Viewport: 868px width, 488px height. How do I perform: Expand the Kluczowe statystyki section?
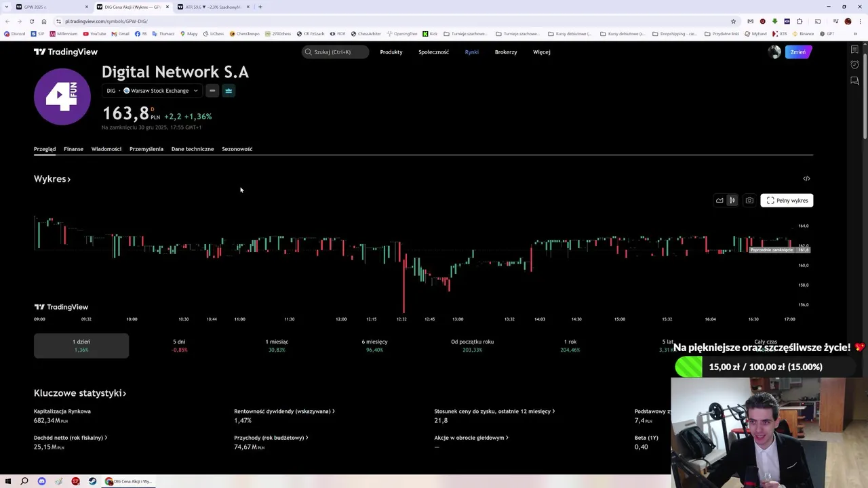coord(80,393)
